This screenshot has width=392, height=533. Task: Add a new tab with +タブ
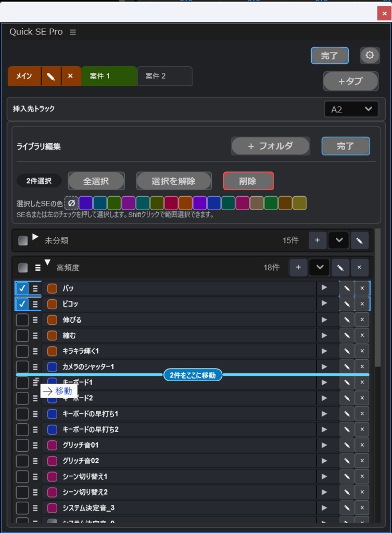350,81
